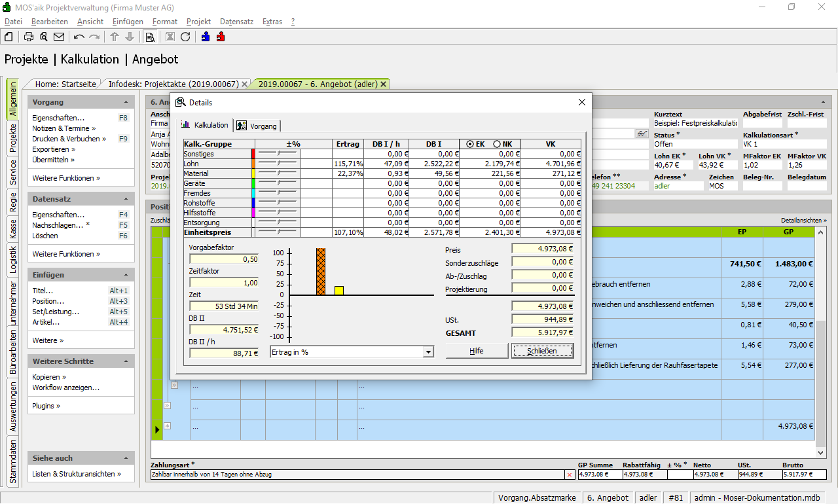Click the Vorgabefaktor input field
Image resolution: width=838 pixels, height=504 pixels.
click(224, 259)
